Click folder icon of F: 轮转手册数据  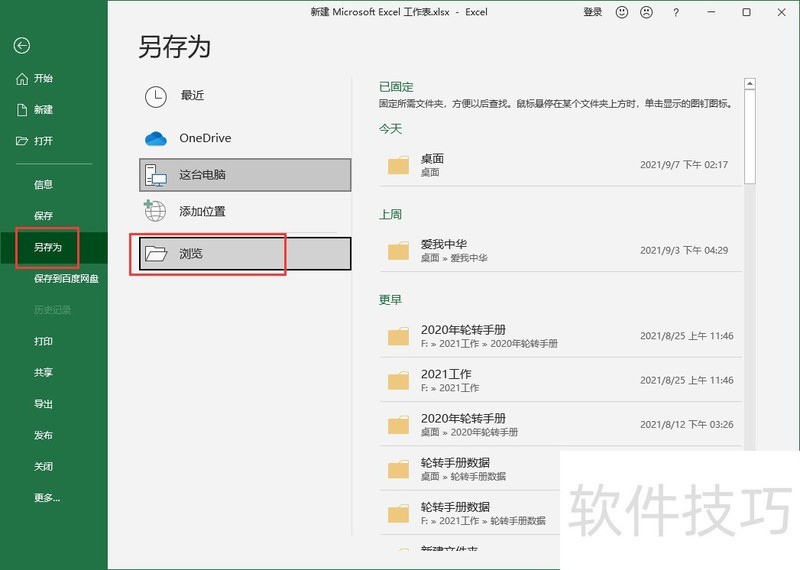coord(398,514)
